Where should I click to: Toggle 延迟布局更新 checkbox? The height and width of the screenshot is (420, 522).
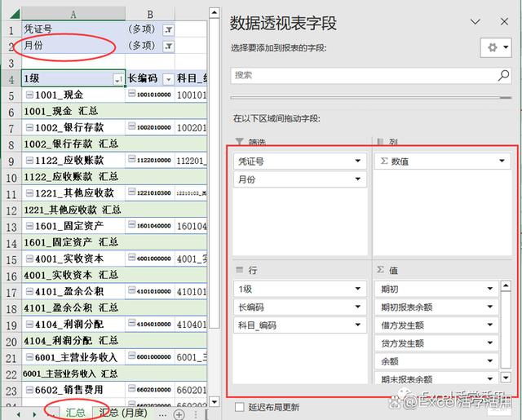point(239,407)
